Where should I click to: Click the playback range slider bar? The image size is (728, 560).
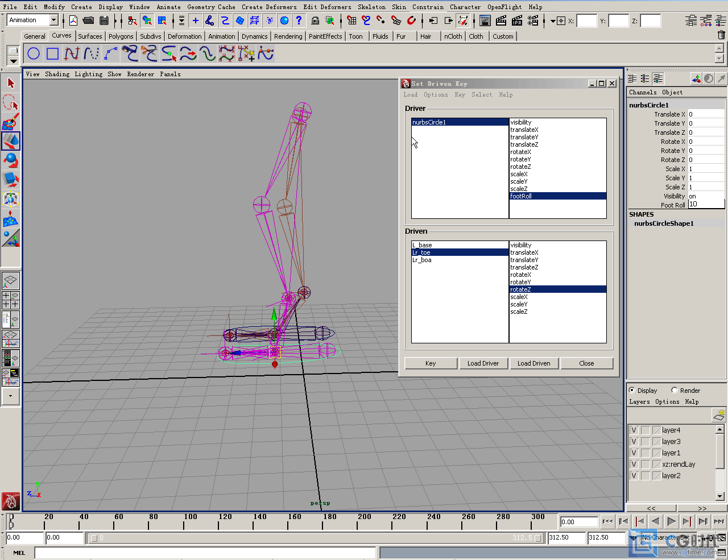(315, 537)
